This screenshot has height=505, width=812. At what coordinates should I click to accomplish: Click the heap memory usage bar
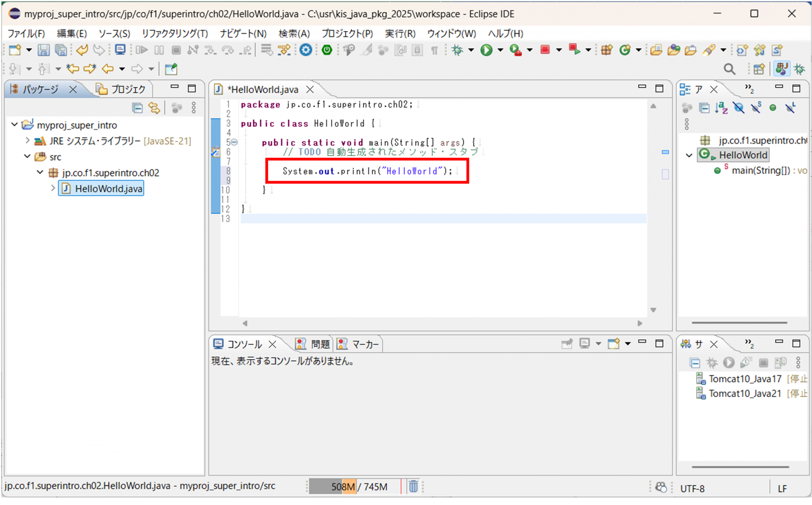pos(354,486)
